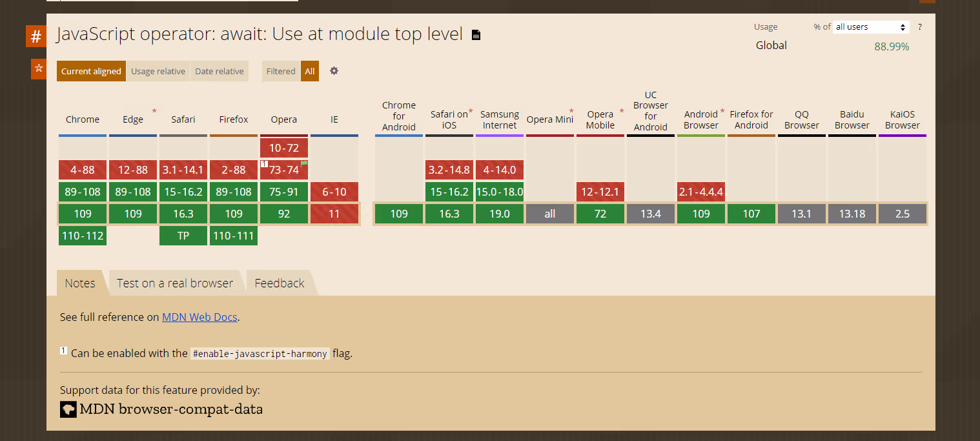Click Samsung Internet 4-14.0 cell
The width and height of the screenshot is (980, 441).
(500, 170)
